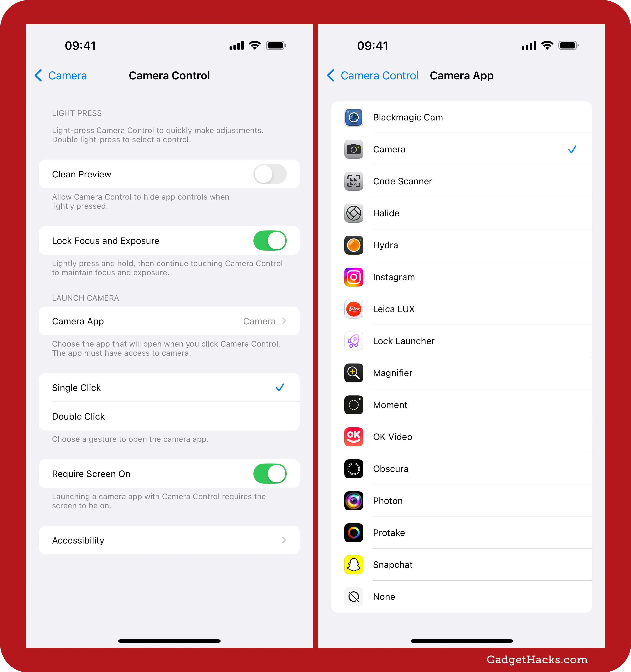
Task: Select Camera option in app list
Action: click(466, 149)
